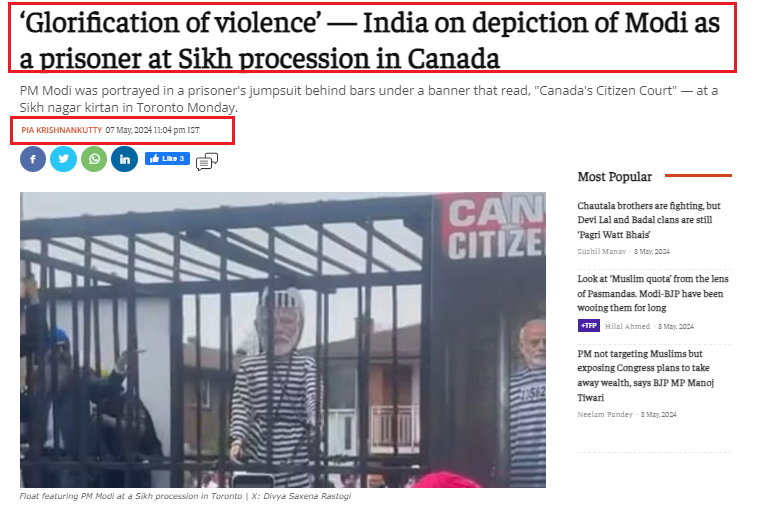Visit Sushil Manav's author page
Image resolution: width=760 pixels, height=505 pixels.
pyautogui.click(x=602, y=252)
